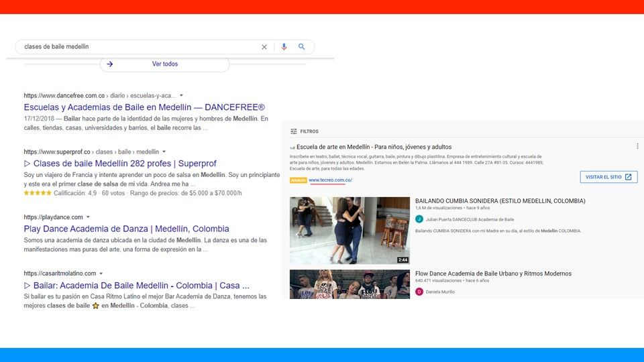Screen dimensions: 644x362
Task: Click the magnifying glass search icon
Action: pos(302,47)
